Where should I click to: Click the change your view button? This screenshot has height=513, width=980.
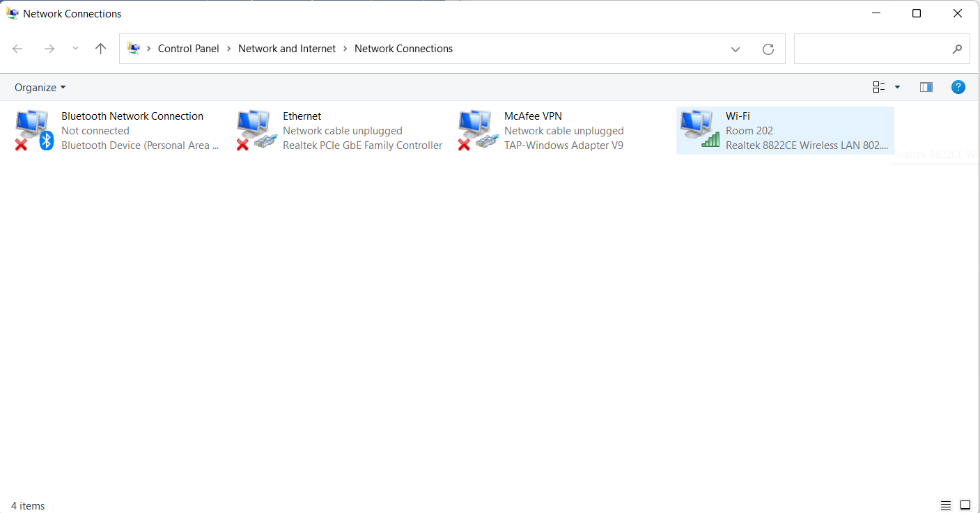879,87
